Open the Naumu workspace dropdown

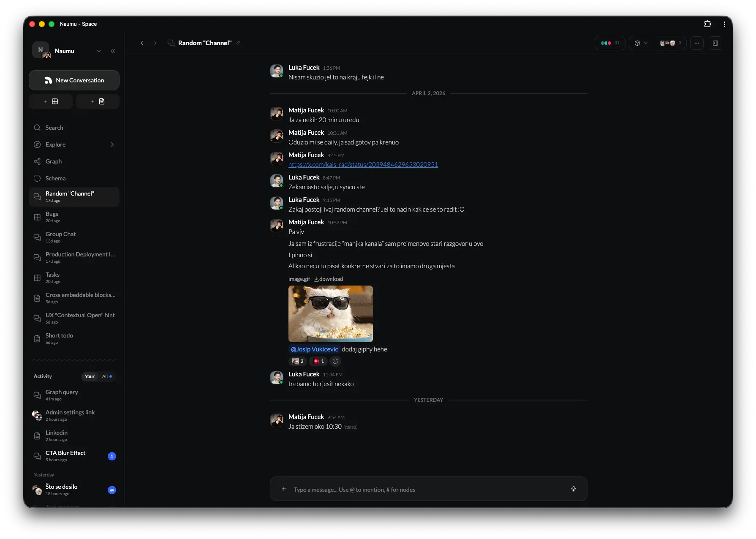(x=98, y=51)
